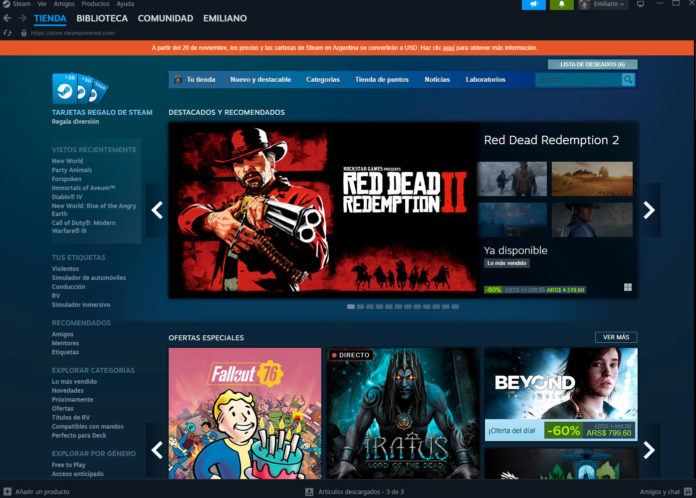The image size is (696, 498).
Task: Switch to the BIBLIOTECA tab
Action: click(x=102, y=18)
